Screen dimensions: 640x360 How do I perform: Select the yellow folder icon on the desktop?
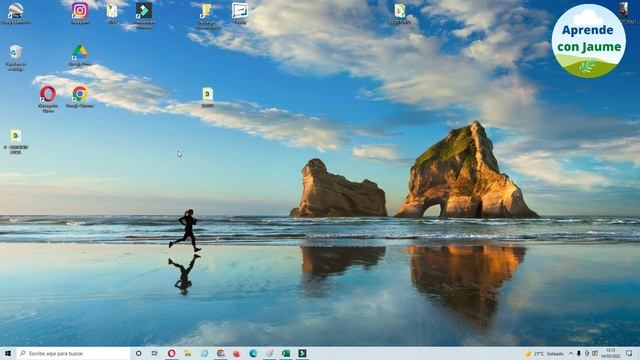pos(207,15)
